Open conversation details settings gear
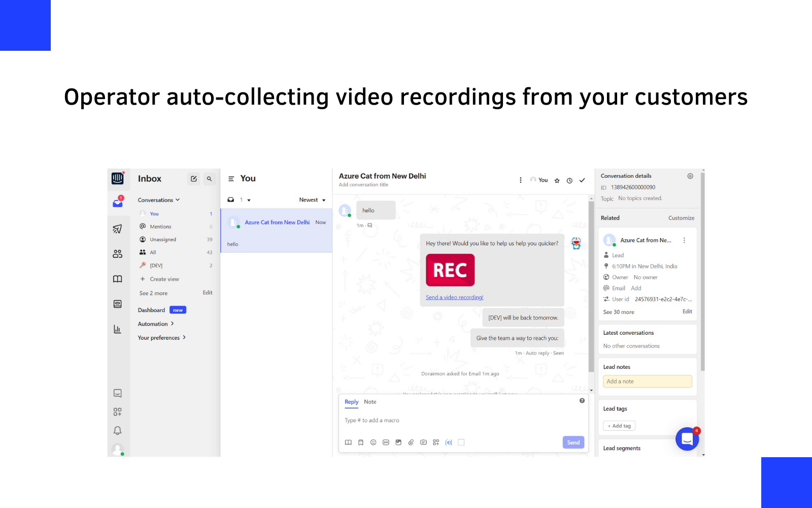The width and height of the screenshot is (812, 508). [690, 176]
